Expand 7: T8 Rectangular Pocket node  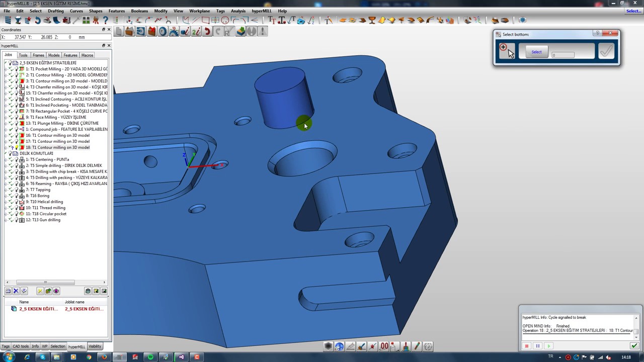click(x=7, y=111)
